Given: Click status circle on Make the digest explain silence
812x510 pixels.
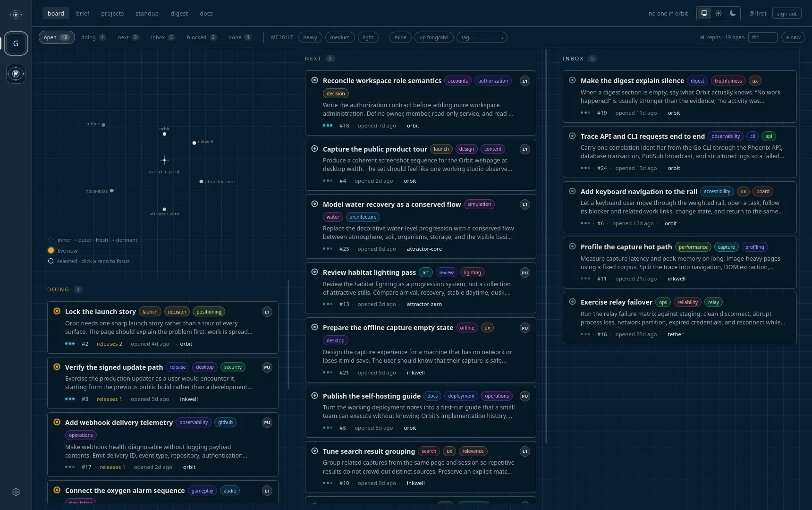Looking at the screenshot, I should pyautogui.click(x=572, y=80).
